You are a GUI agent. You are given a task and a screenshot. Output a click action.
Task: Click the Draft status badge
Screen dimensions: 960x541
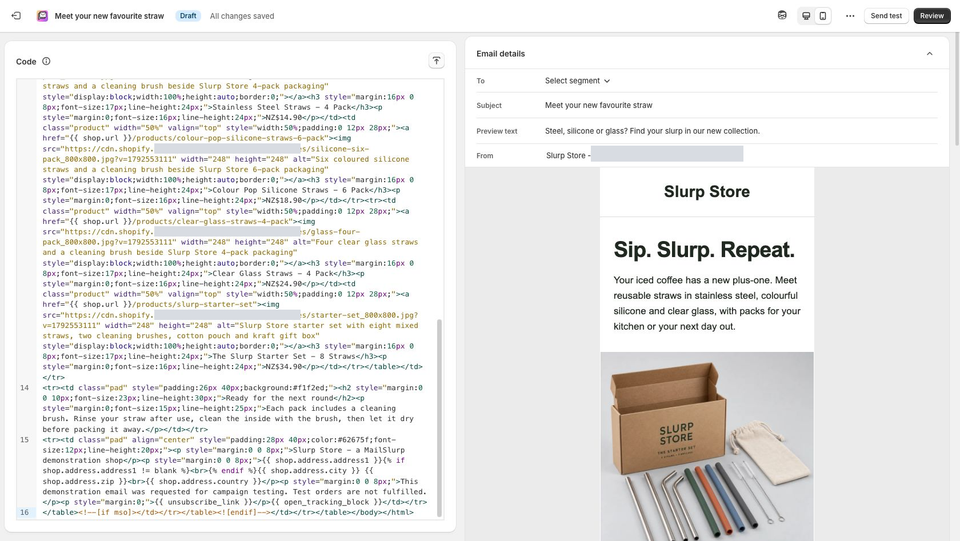tap(188, 16)
